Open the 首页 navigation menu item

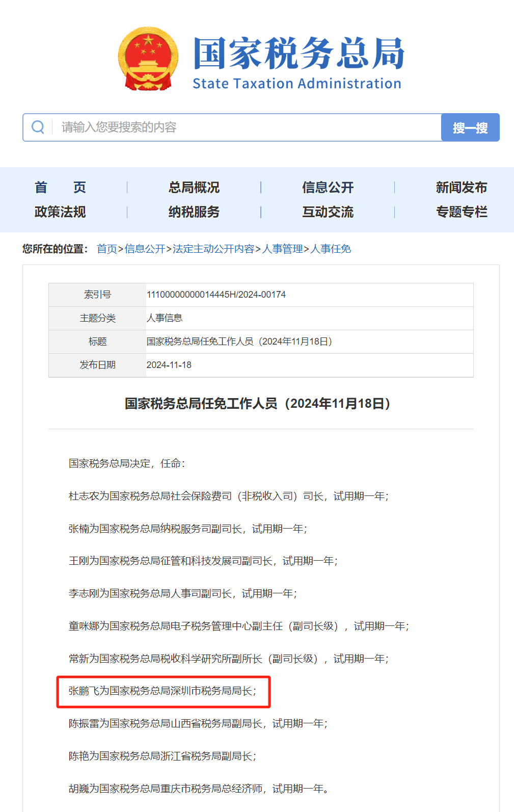pyautogui.click(x=60, y=188)
